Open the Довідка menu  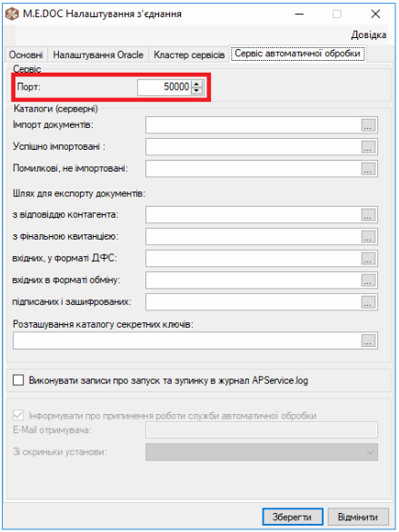368,34
